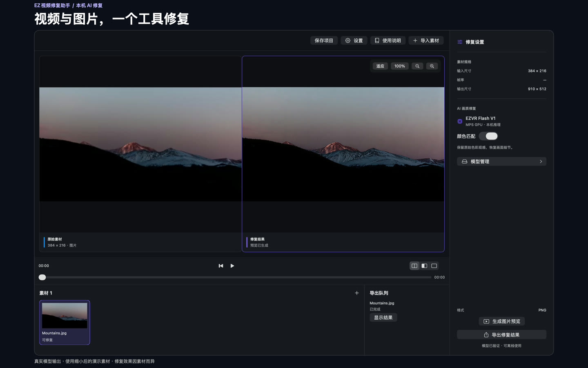The image size is (588, 368).
Task: Click 导出修复结果 button
Action: point(501,335)
